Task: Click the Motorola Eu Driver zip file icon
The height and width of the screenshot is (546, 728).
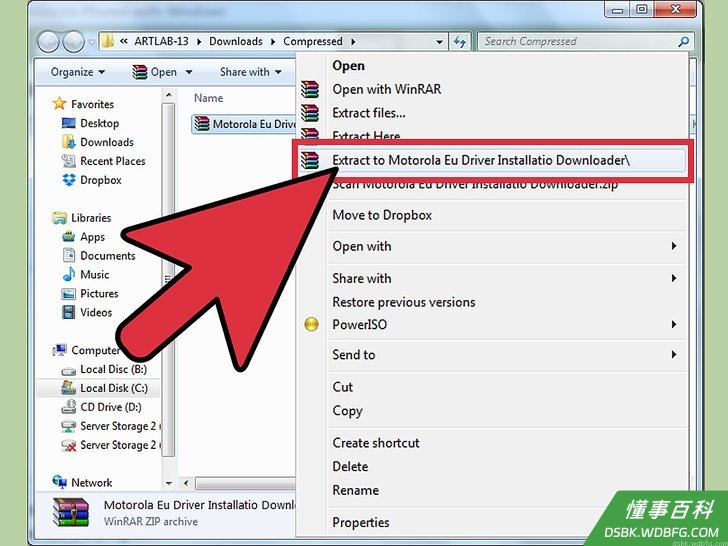Action: coord(202,124)
